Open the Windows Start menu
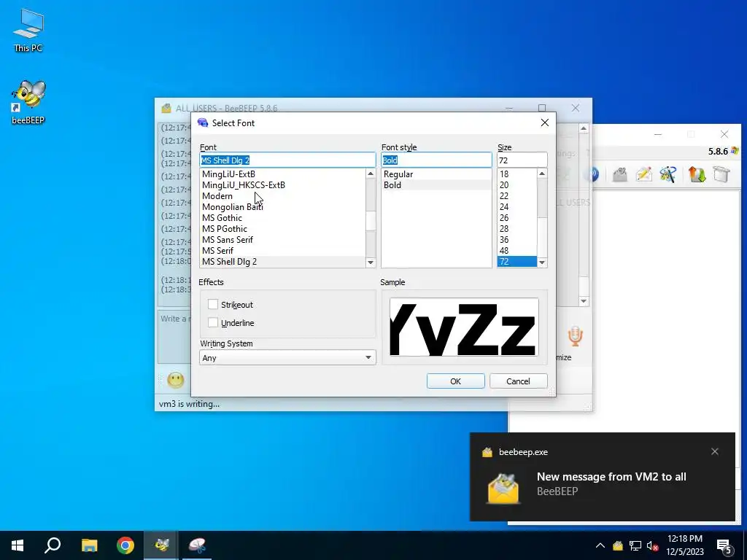Image resolution: width=747 pixels, height=560 pixels. click(18, 545)
